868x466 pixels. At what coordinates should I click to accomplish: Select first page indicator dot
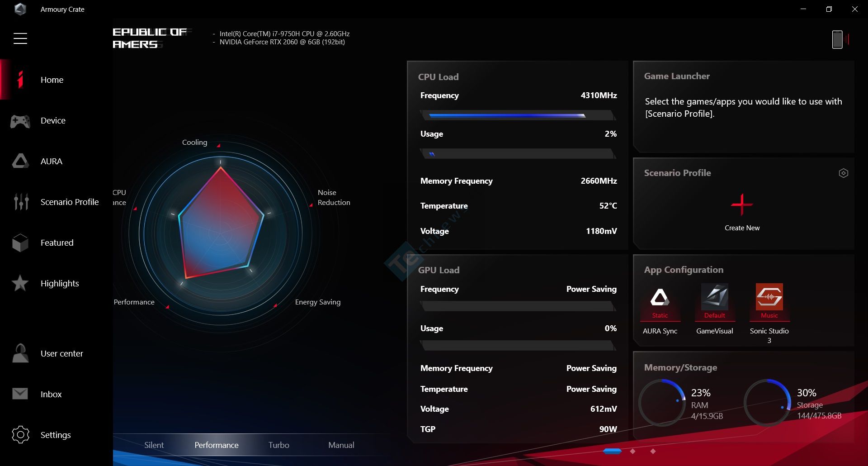point(613,451)
